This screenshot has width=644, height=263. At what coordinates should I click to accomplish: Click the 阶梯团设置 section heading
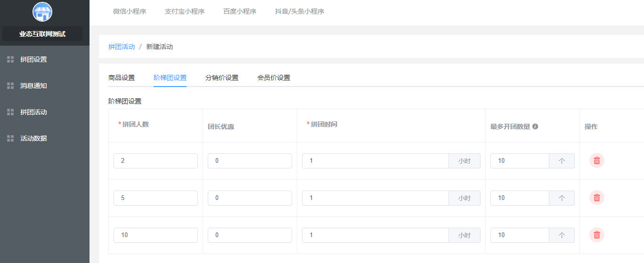125,101
